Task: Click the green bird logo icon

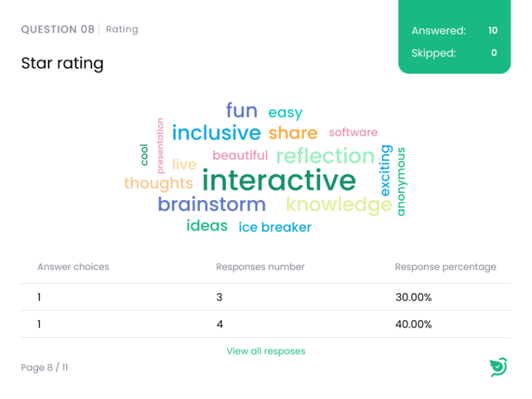Action: pos(498,366)
